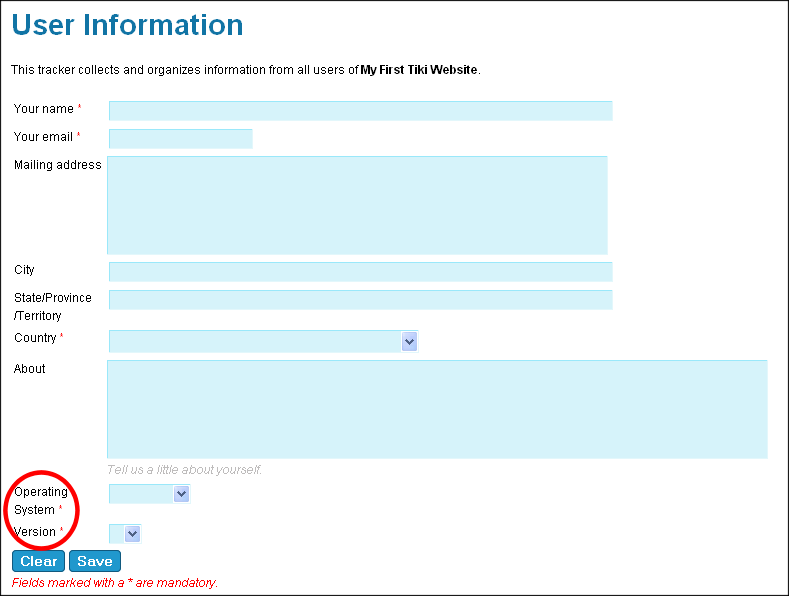
Task: Expand the Version dropdown
Action: [125, 534]
